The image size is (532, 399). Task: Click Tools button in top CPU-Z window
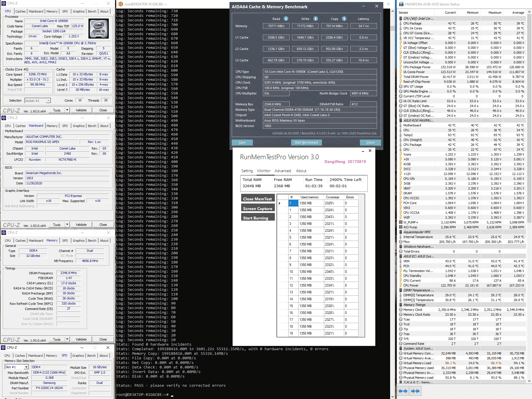57,110
